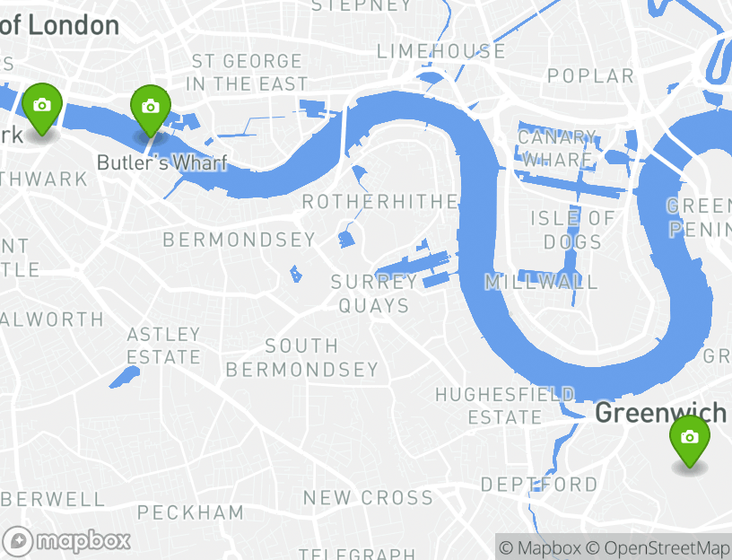Select the Millwall label

pos(542,282)
